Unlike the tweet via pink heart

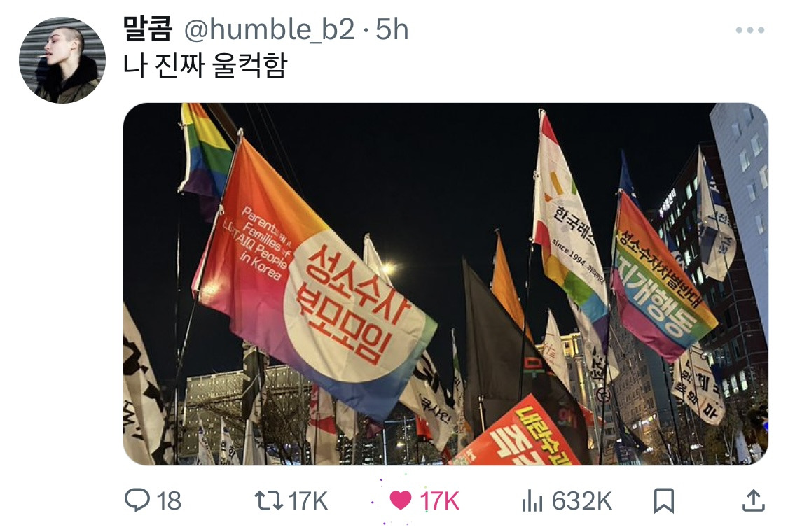(401, 500)
